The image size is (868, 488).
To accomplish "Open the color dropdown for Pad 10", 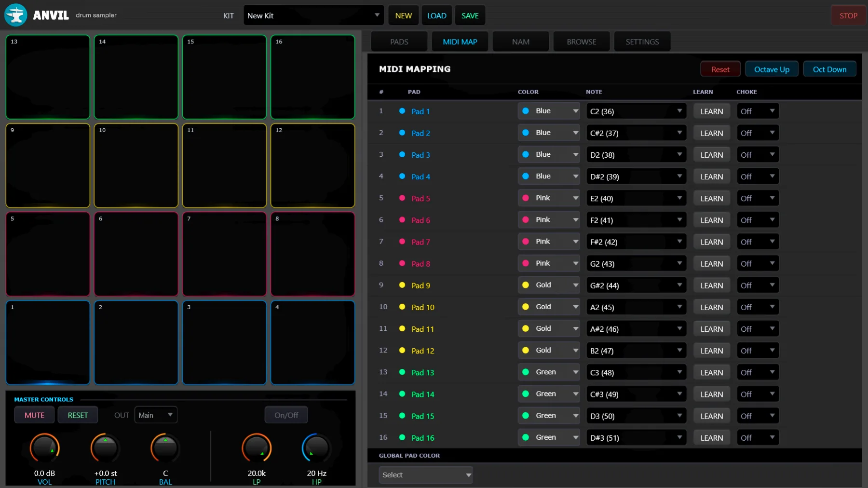I will tap(549, 307).
